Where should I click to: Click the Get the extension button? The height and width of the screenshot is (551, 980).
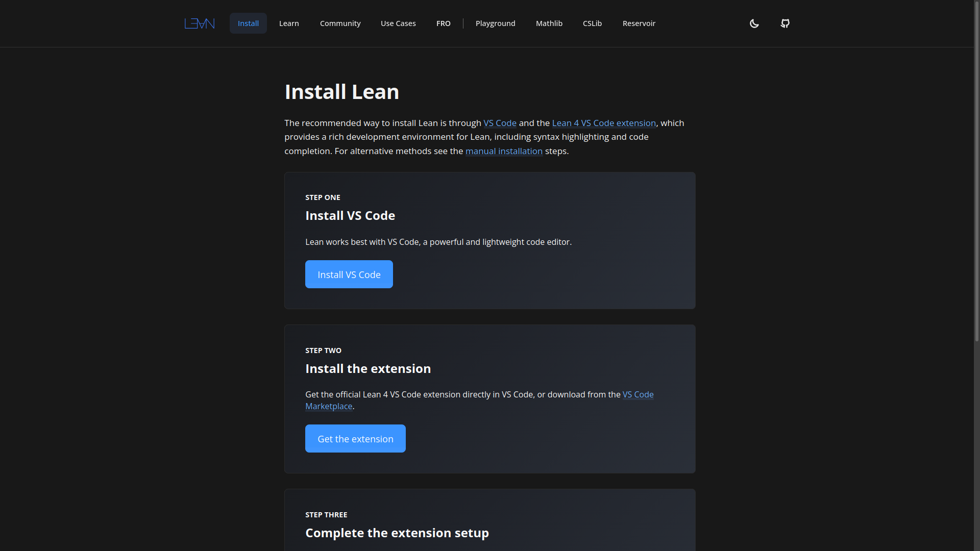pyautogui.click(x=355, y=439)
